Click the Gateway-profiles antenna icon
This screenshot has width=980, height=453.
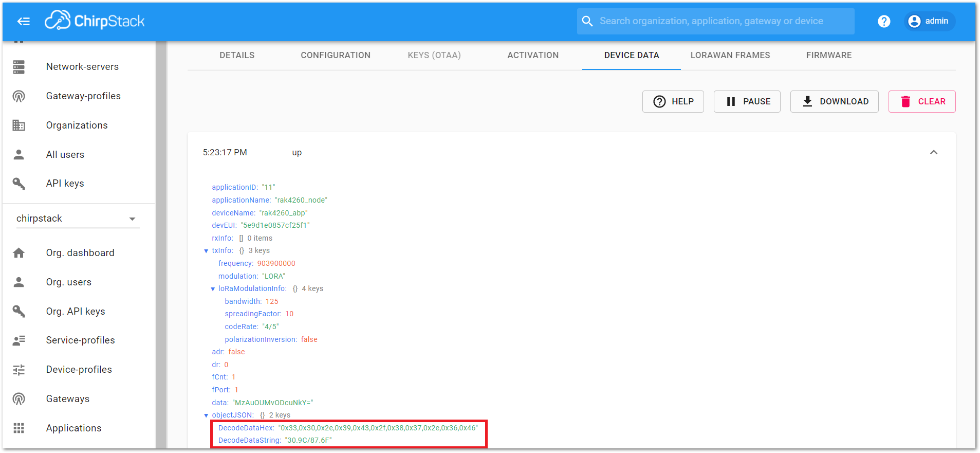19,96
